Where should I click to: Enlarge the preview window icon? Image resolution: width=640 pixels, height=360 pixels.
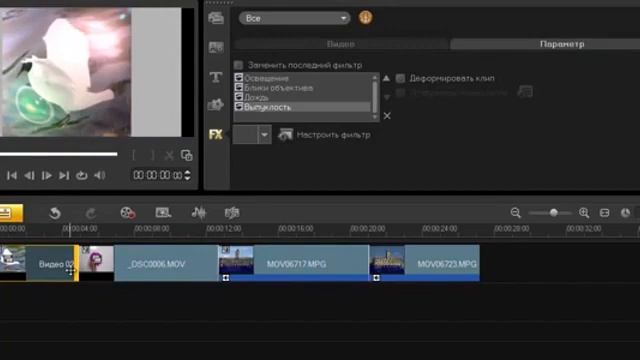coord(187,155)
